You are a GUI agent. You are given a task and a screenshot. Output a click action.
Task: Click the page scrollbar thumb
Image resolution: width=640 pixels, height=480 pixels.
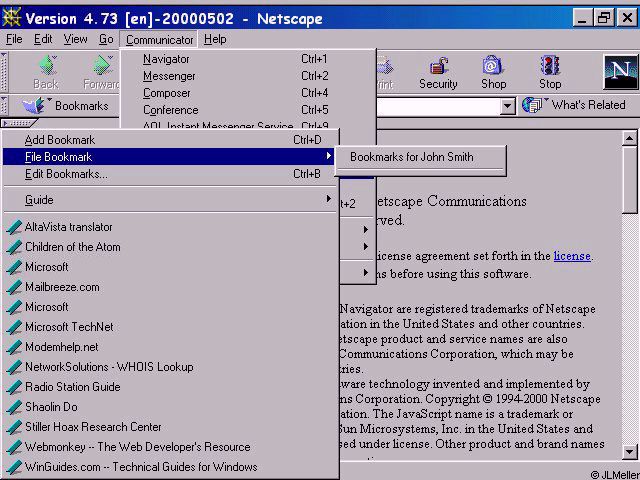pos(629,180)
